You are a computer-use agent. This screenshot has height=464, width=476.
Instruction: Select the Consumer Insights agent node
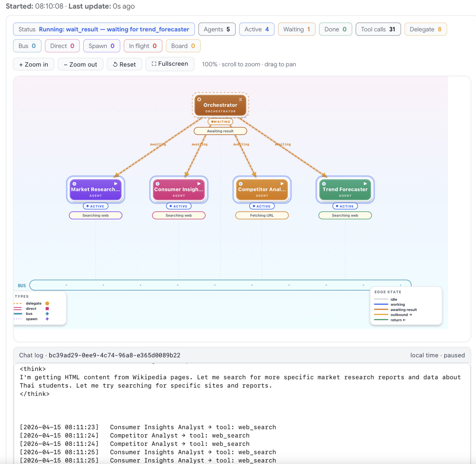coord(179,190)
